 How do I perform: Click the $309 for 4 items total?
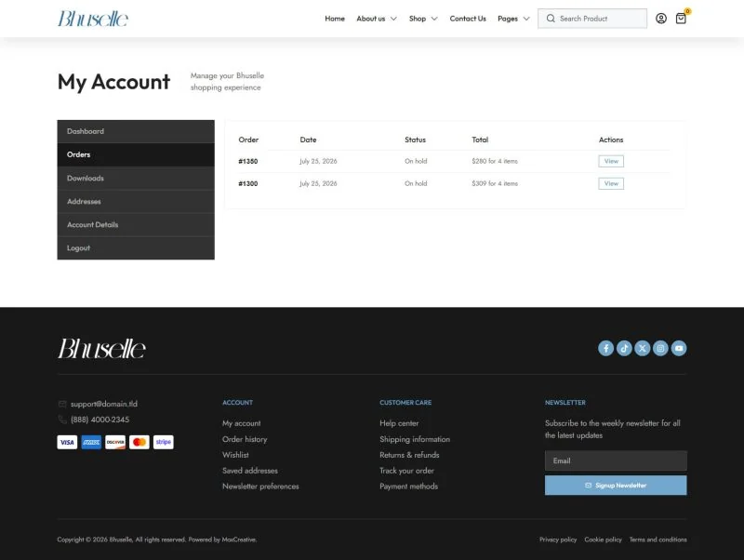coord(495,183)
